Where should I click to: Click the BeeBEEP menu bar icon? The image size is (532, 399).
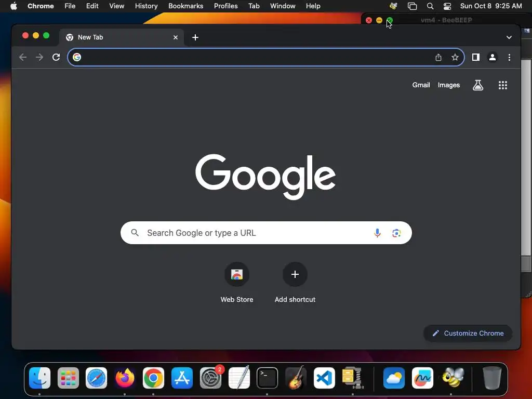coord(393,6)
